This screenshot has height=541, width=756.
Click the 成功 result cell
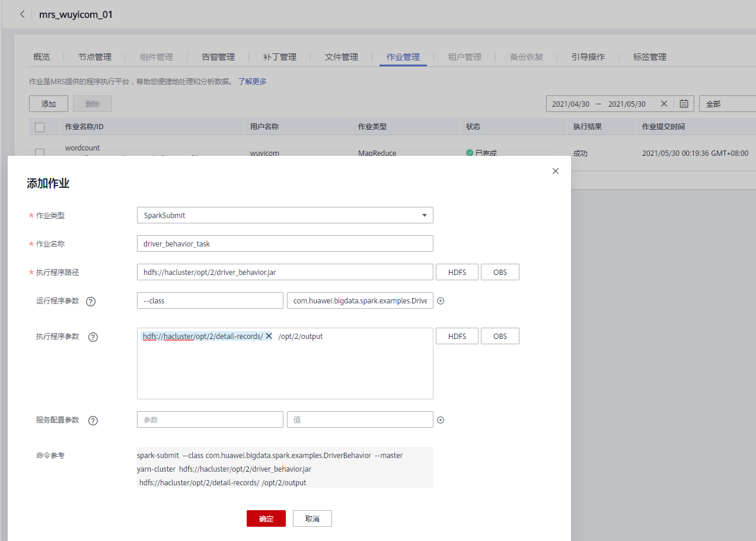click(580, 153)
